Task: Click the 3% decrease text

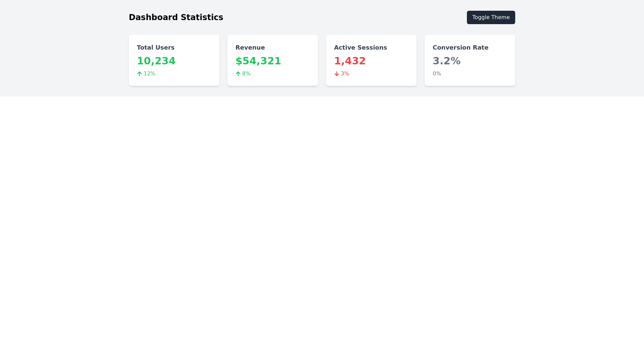Action: tap(345, 74)
